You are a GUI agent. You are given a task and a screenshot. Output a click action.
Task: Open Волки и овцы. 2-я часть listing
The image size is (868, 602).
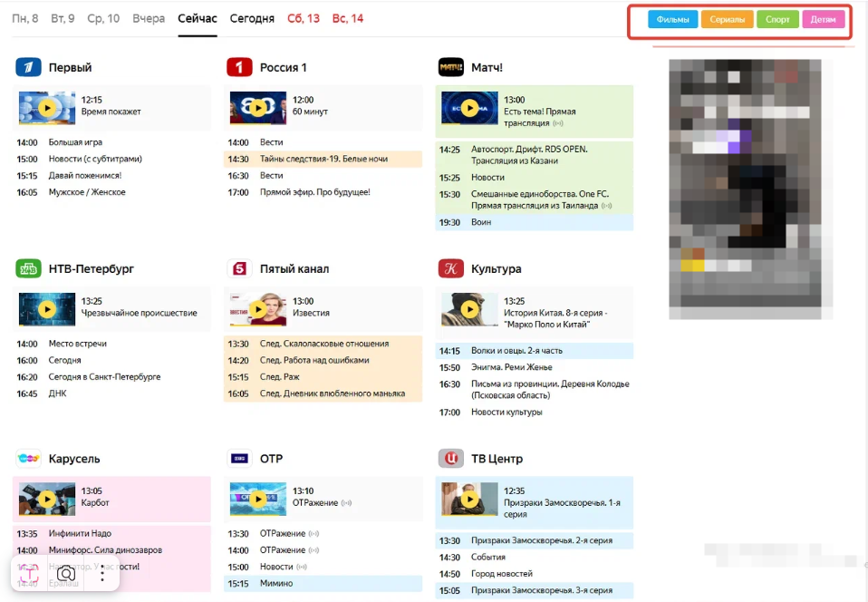[535, 351]
